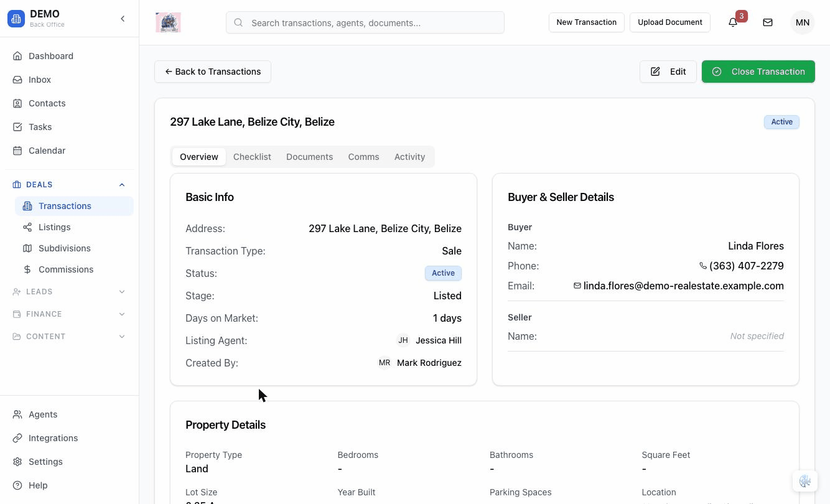Open notifications bell with 3 badge
Viewport: 830px width, 504px height.
click(733, 22)
